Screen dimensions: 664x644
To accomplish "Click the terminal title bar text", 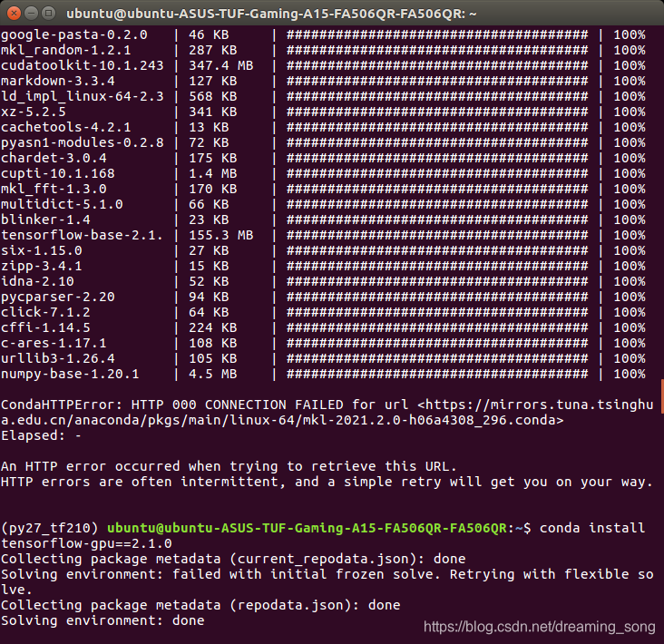I will click(x=271, y=14).
